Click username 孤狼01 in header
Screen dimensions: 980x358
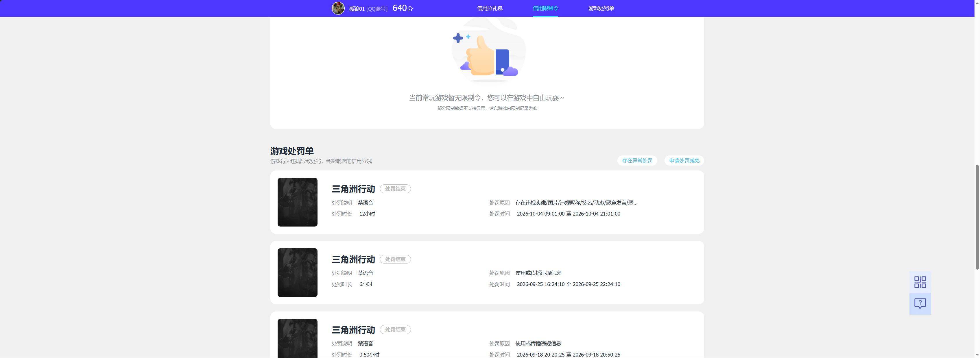357,9
